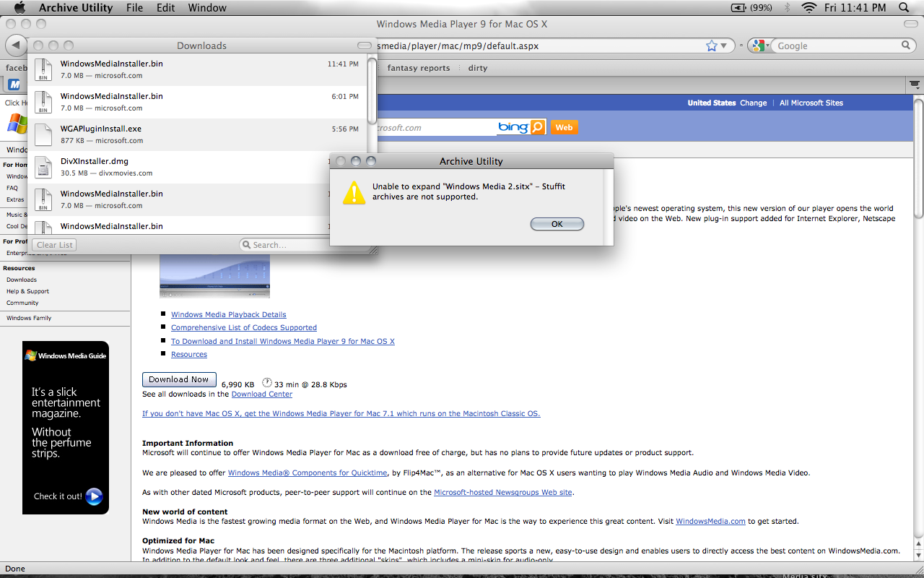This screenshot has width=924, height=578.
Task: Click the FAQ sidebar link
Action: click(12, 188)
